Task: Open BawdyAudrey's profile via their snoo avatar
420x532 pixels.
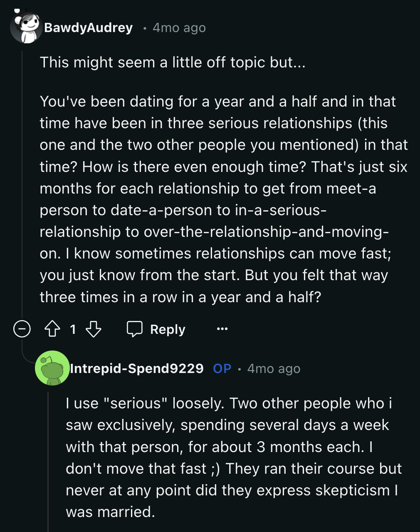Action: tap(27, 28)
